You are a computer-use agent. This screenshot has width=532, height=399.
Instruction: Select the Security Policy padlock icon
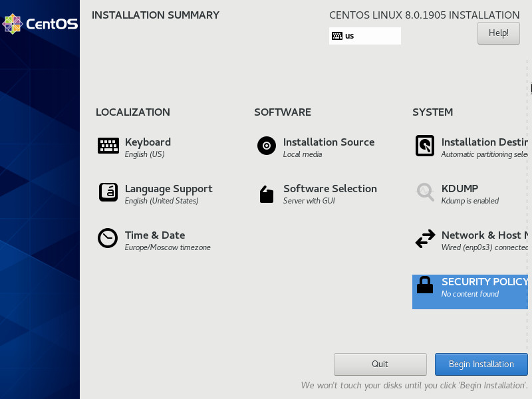pyautogui.click(x=425, y=285)
